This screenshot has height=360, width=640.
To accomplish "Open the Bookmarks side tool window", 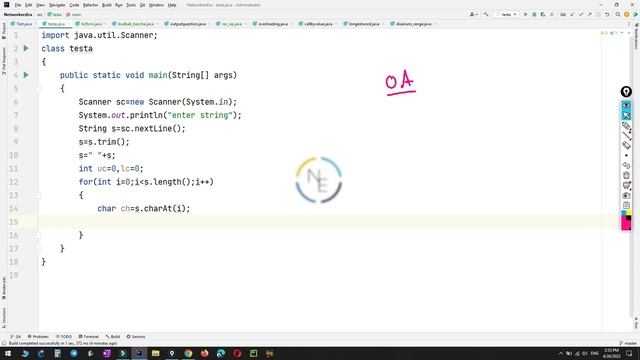I will pyautogui.click(x=4, y=287).
